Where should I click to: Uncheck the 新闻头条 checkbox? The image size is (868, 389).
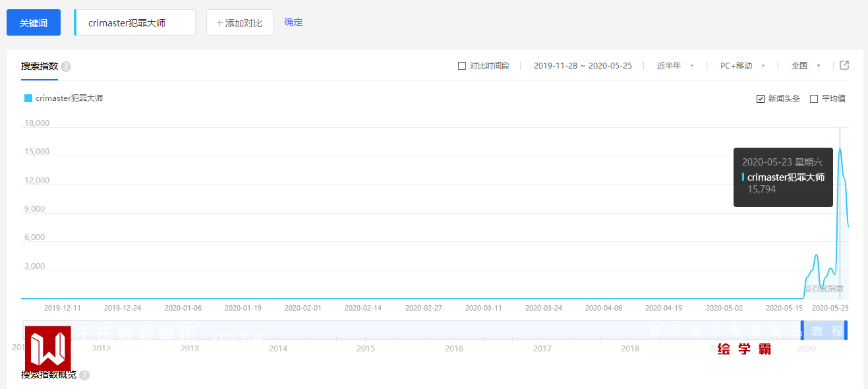[761, 99]
